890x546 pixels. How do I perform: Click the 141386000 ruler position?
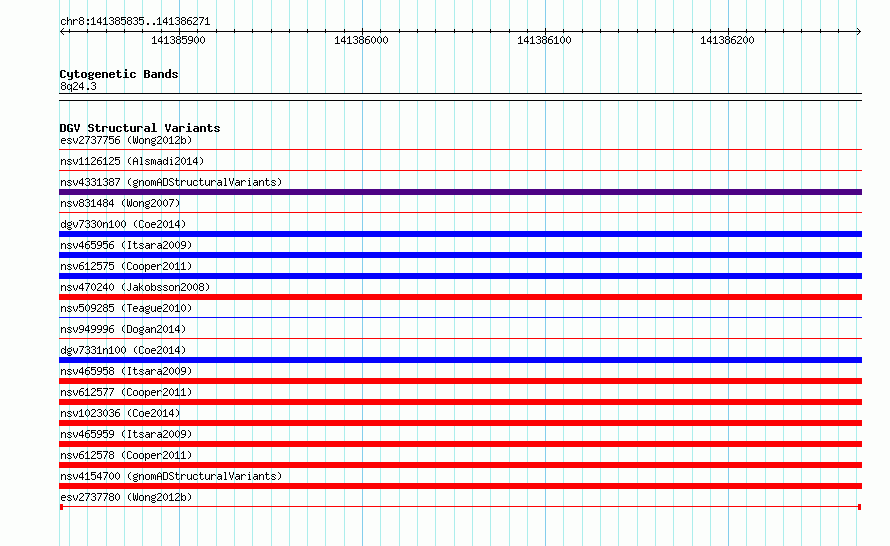coord(361,40)
